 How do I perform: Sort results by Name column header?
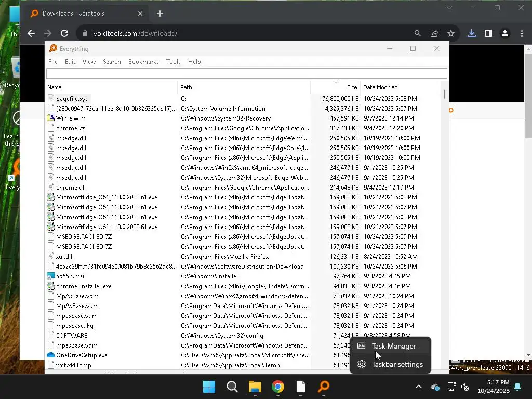pyautogui.click(x=111, y=87)
